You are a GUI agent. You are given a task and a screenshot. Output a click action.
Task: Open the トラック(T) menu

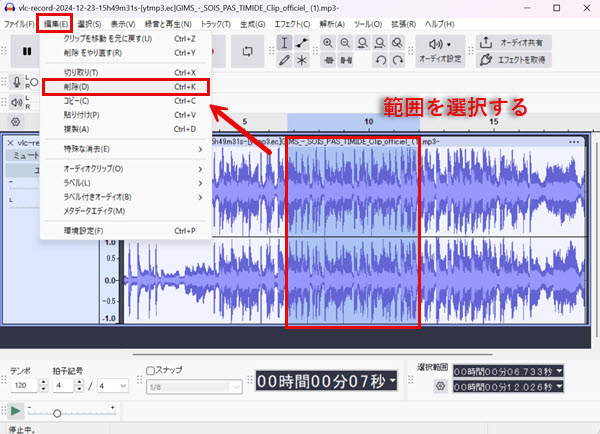point(216,24)
